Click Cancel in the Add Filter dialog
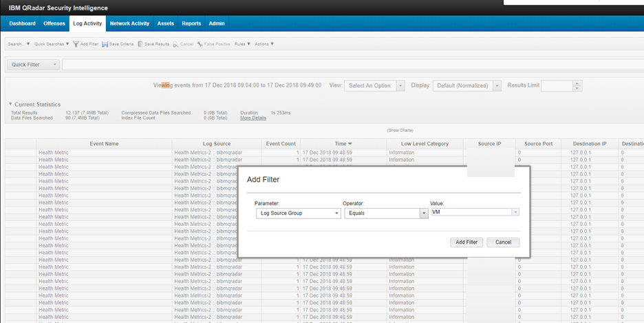644x323 pixels. pos(503,242)
